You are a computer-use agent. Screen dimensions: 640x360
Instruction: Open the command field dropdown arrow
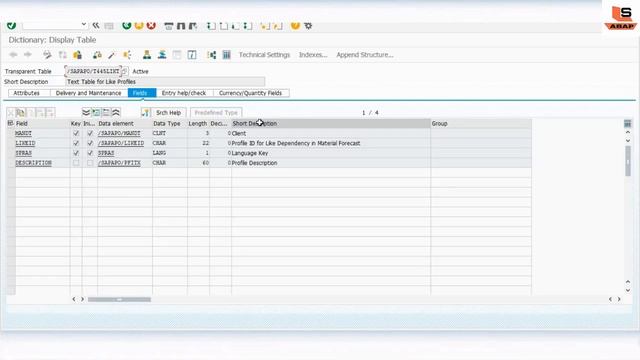click(84, 25)
